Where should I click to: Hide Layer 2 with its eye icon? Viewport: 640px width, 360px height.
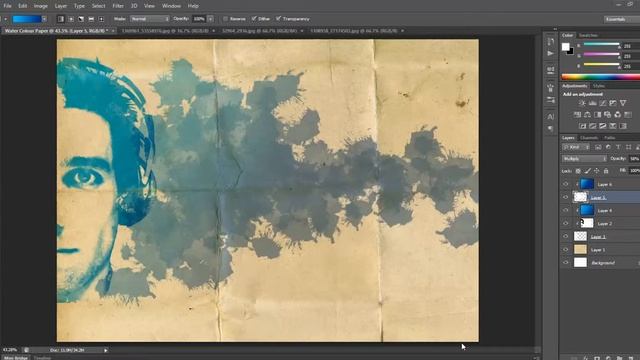[566, 223]
